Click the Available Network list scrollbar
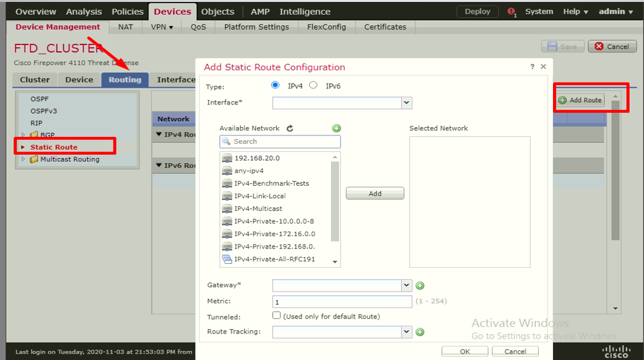The height and width of the screenshot is (360, 644). [335, 201]
